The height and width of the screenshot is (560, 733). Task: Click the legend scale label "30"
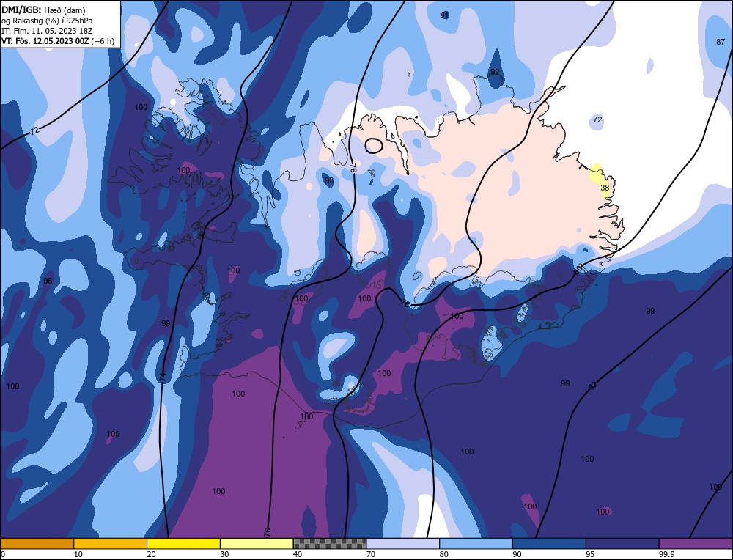(x=224, y=554)
